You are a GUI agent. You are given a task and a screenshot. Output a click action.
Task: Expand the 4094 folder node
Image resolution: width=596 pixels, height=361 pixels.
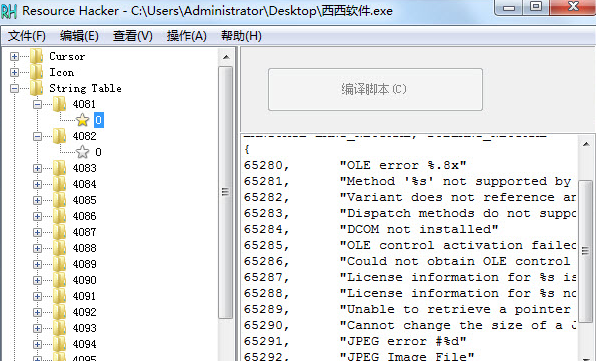click(x=37, y=344)
